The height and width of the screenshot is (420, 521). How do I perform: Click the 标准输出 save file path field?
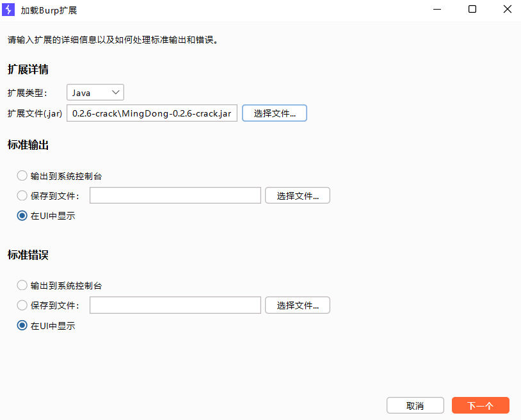tap(175, 196)
